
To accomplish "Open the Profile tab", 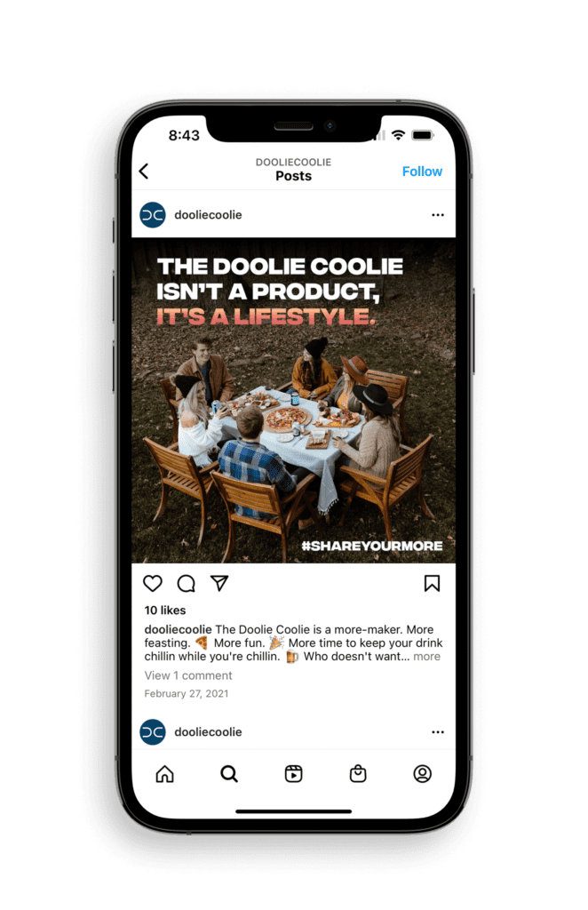I will pyautogui.click(x=422, y=774).
